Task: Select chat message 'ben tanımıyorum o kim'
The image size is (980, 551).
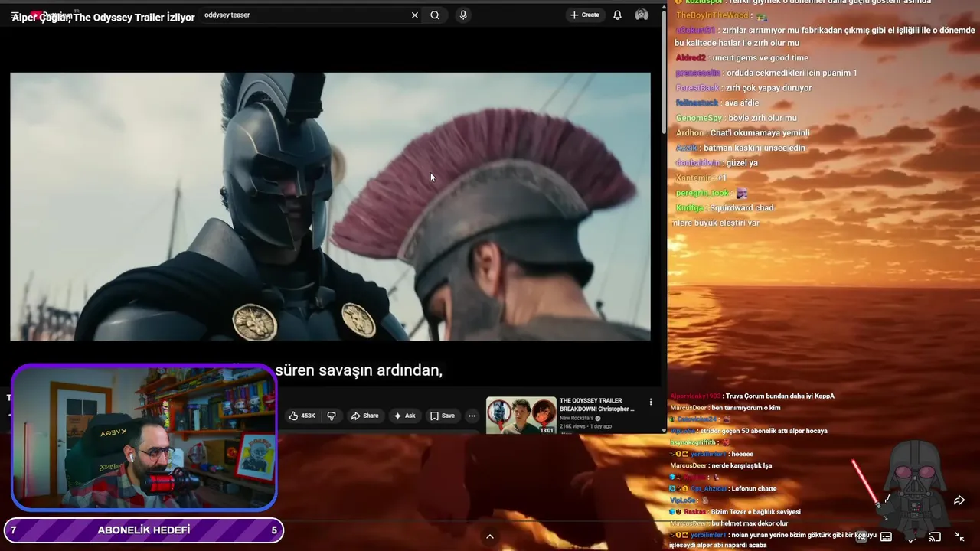Action: [x=746, y=408]
